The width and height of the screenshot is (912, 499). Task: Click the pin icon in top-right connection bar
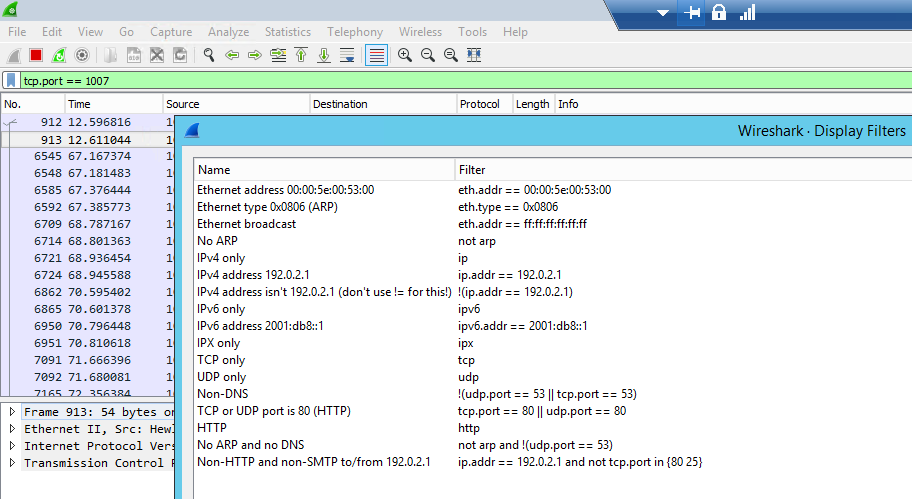click(x=692, y=13)
